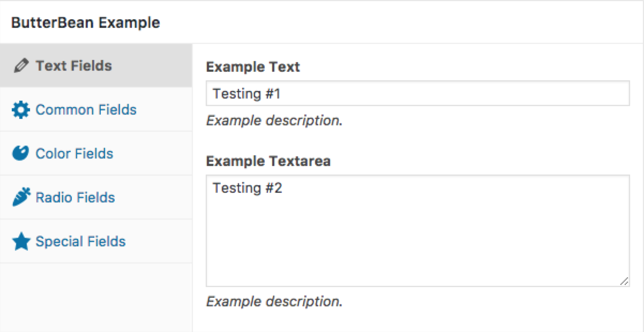This screenshot has height=332, width=644.
Task: Click the empty lower area of Example Textarea
Action: pos(417,246)
